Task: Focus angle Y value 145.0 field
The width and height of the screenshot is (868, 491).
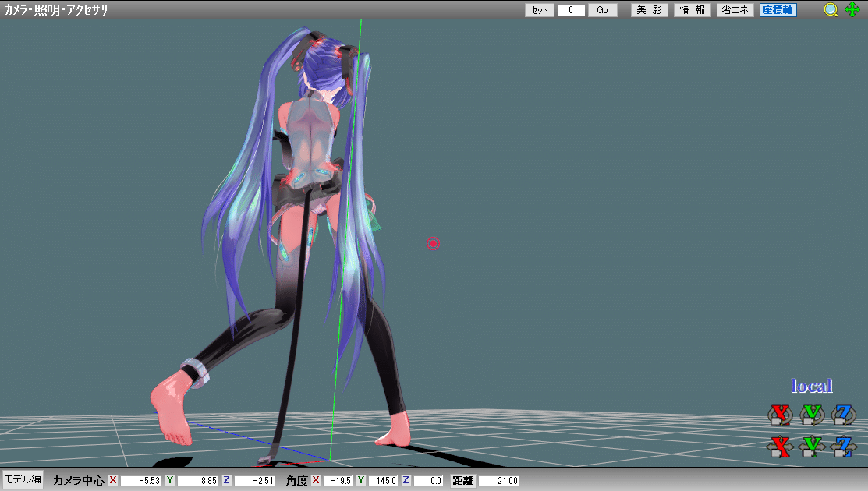Action: (x=383, y=481)
